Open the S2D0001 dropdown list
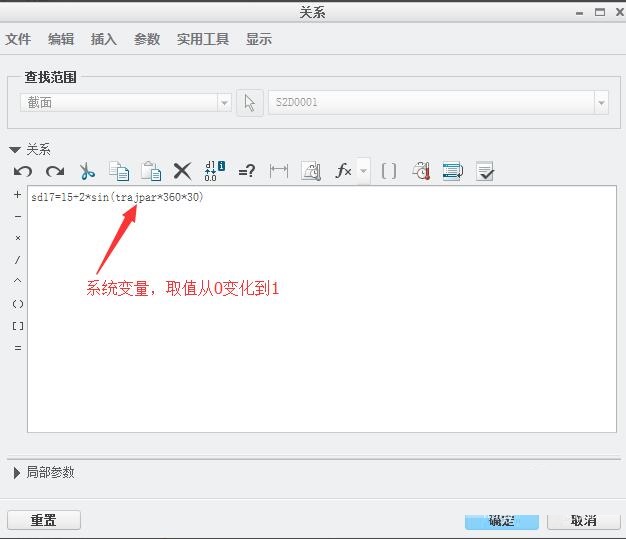 click(x=601, y=103)
